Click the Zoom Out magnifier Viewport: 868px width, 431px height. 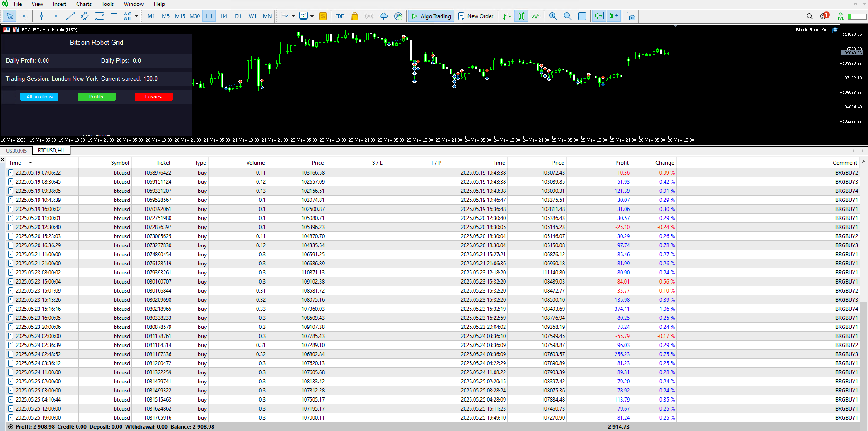pos(567,16)
